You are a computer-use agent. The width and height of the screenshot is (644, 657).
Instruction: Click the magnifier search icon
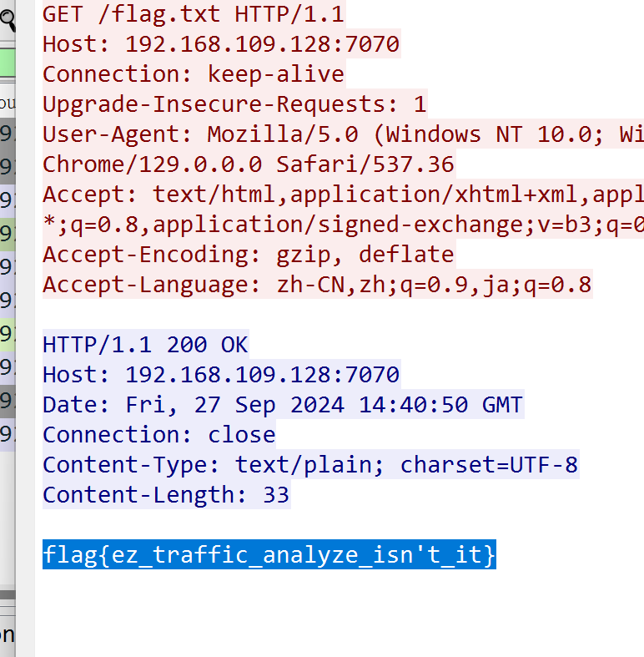(8, 20)
